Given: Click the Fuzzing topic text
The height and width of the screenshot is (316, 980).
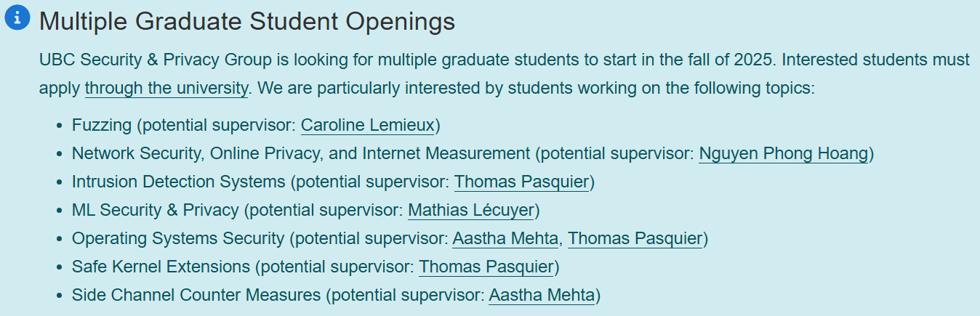Looking at the screenshot, I should 102,125.
